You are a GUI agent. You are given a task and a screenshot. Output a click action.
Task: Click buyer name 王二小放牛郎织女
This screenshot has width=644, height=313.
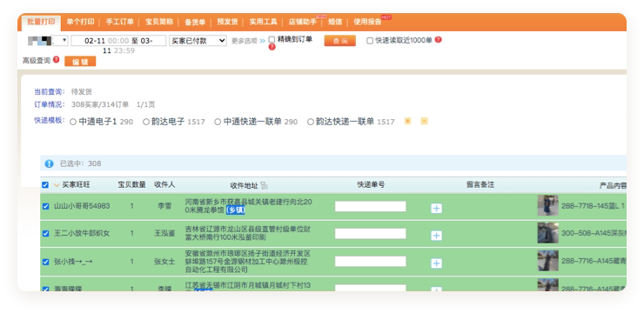(82, 233)
